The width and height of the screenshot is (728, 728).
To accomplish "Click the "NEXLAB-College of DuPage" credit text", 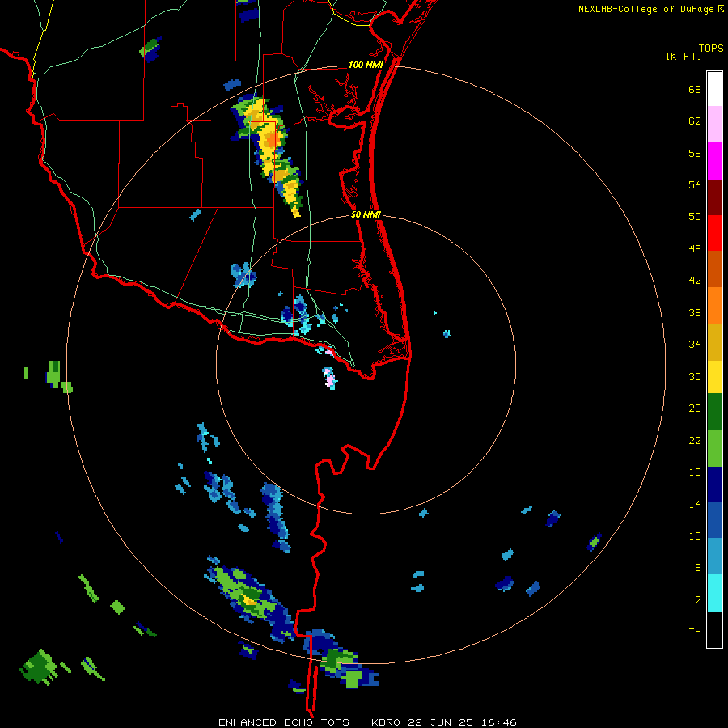I will pos(645,9).
